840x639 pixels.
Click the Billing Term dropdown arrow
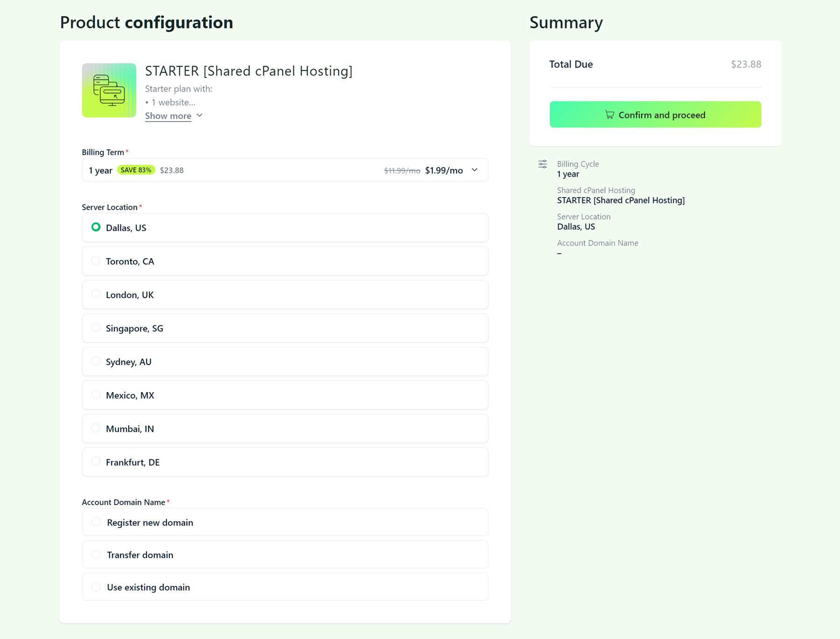(x=475, y=170)
